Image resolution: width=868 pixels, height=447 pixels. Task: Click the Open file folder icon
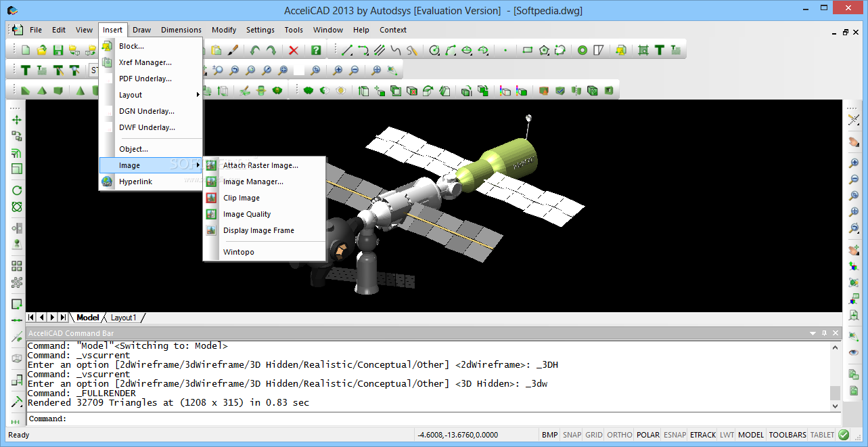pyautogui.click(x=42, y=50)
